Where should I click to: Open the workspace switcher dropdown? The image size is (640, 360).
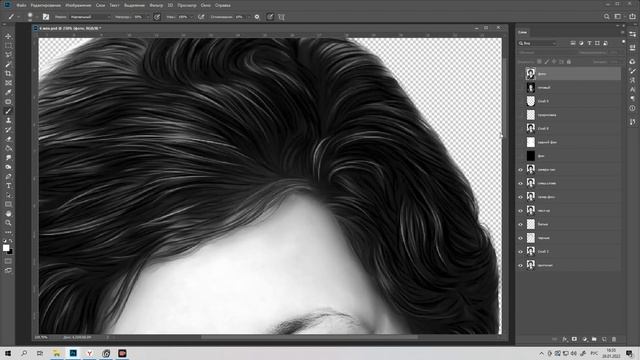(x=618, y=17)
